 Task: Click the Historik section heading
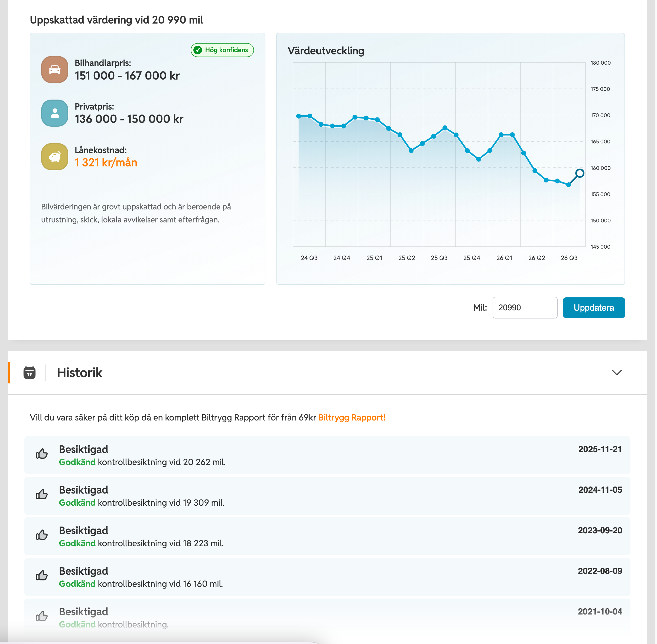(80, 373)
